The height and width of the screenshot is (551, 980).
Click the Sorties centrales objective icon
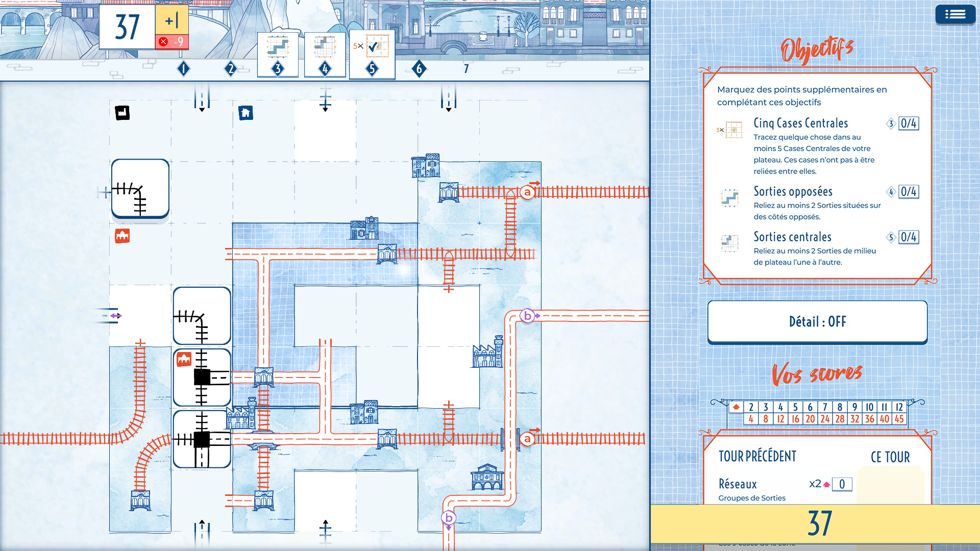[x=730, y=243]
